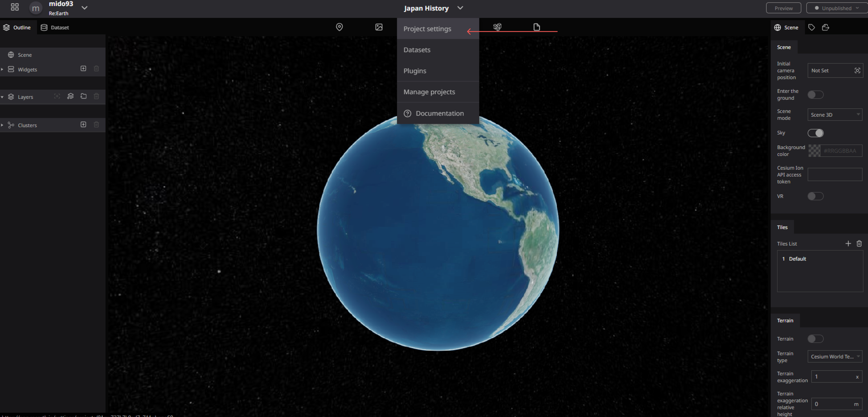Open the Scene mode dropdown
The width and height of the screenshot is (868, 417).
tap(835, 115)
